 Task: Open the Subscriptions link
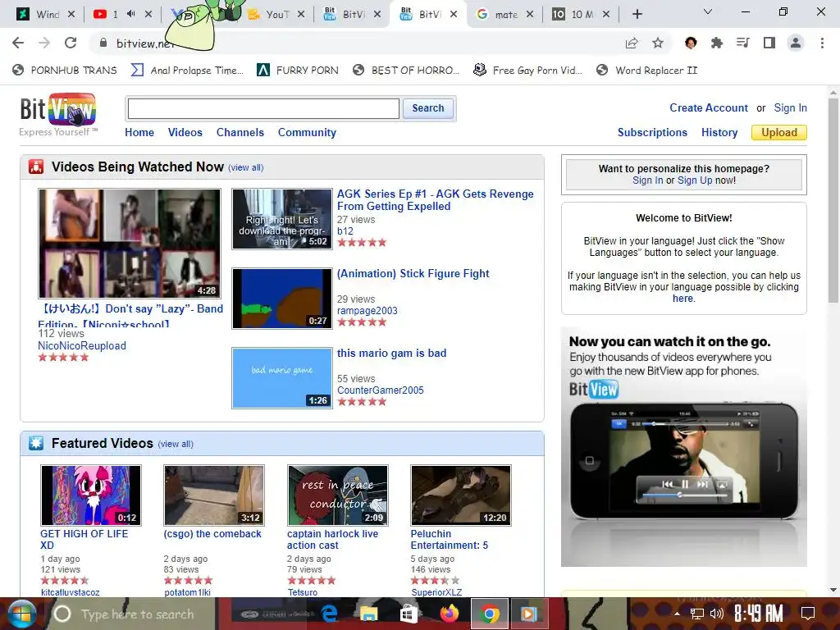click(x=652, y=132)
